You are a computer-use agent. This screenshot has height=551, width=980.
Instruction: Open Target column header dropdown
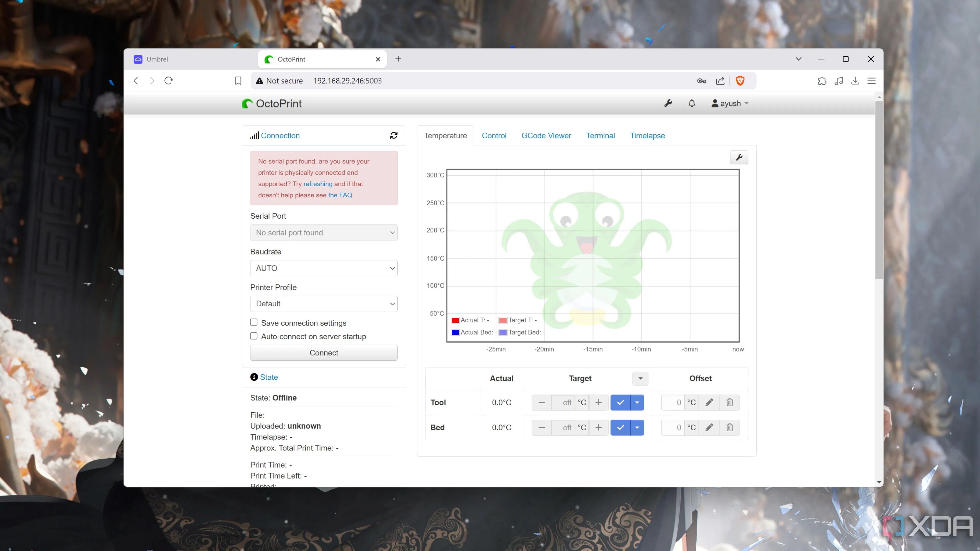click(640, 378)
